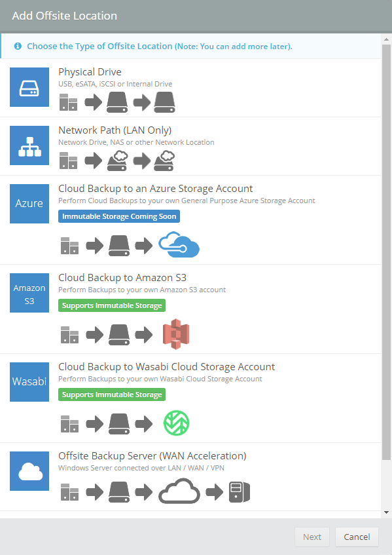Click the Next button
Image resolution: width=392 pixels, height=555 pixels.
[x=312, y=537]
